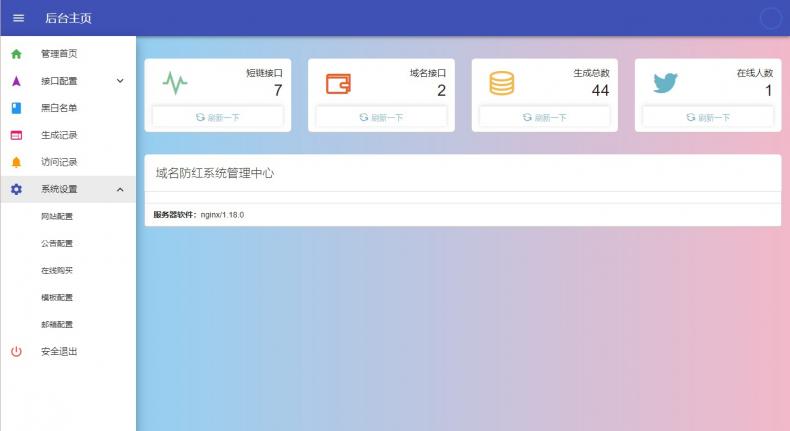Select 系统设置 menu item
Screen dimensions: 790x431
point(68,189)
